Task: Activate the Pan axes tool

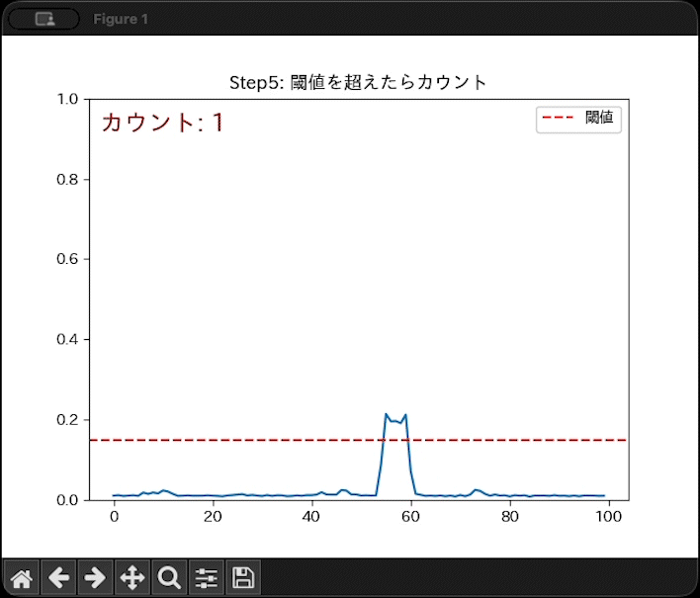Action: tap(132, 578)
